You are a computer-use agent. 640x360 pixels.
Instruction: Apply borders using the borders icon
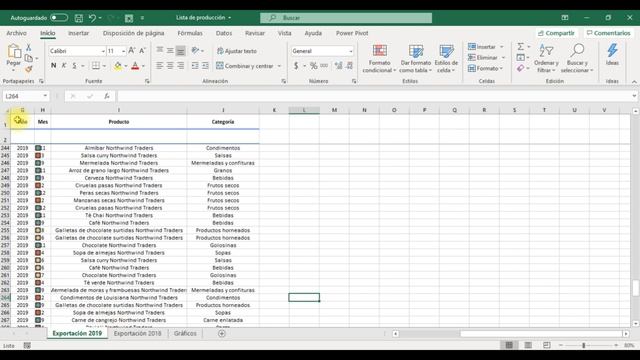coord(96,66)
